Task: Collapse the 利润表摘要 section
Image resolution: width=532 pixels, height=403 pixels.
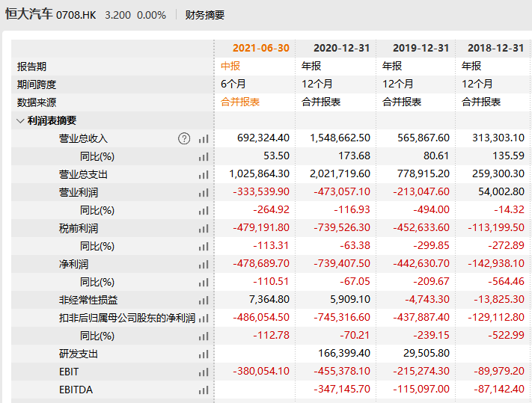Action: click(x=20, y=120)
